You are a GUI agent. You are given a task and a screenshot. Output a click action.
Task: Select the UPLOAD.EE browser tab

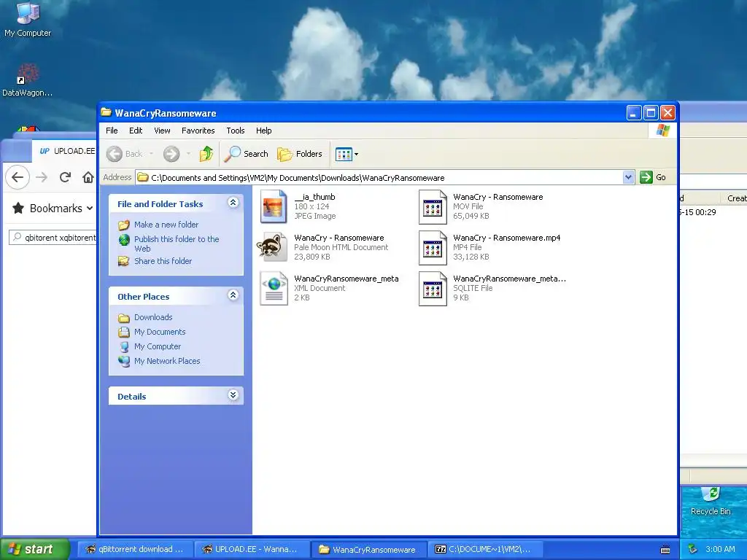(65, 151)
